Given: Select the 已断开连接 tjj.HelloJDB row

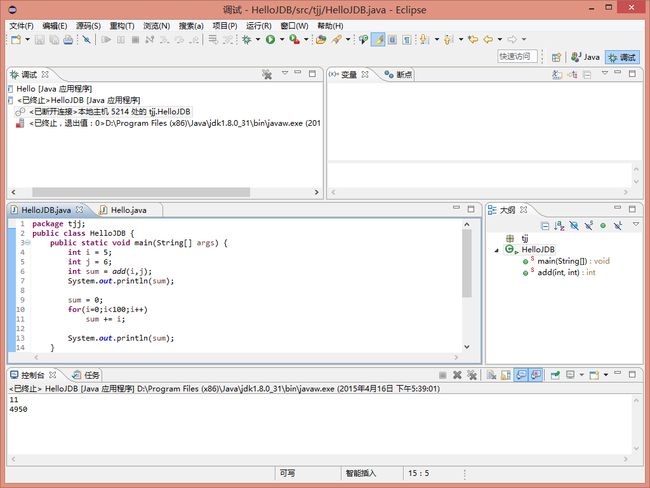Looking at the screenshot, I should [103, 112].
